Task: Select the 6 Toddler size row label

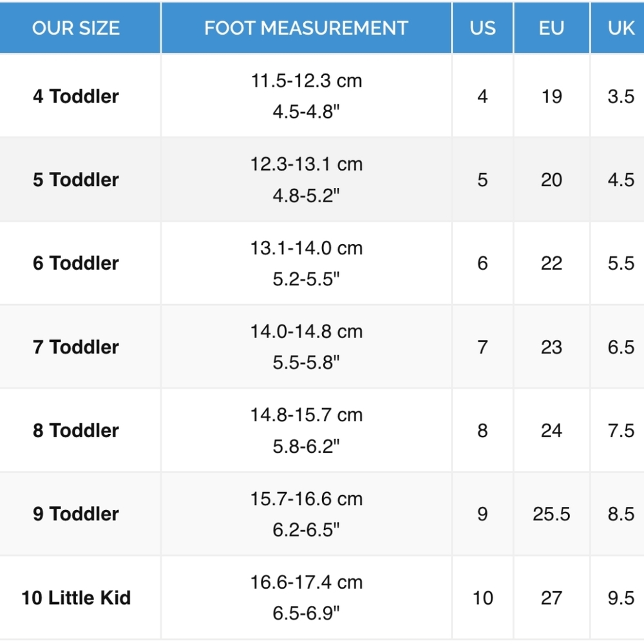Action: 76,263
